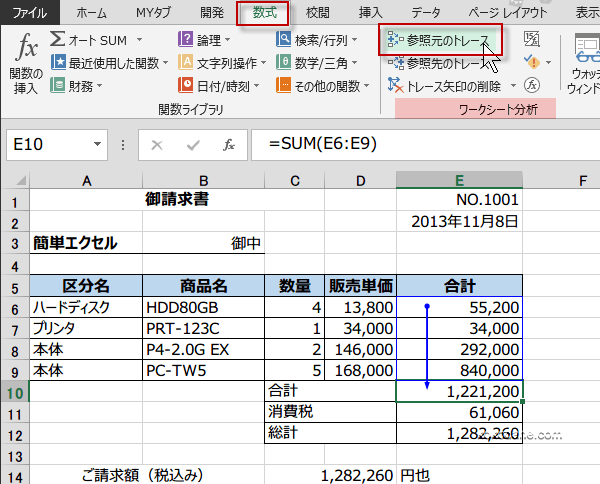
Task: Click cell 840,000
Action: click(460, 370)
